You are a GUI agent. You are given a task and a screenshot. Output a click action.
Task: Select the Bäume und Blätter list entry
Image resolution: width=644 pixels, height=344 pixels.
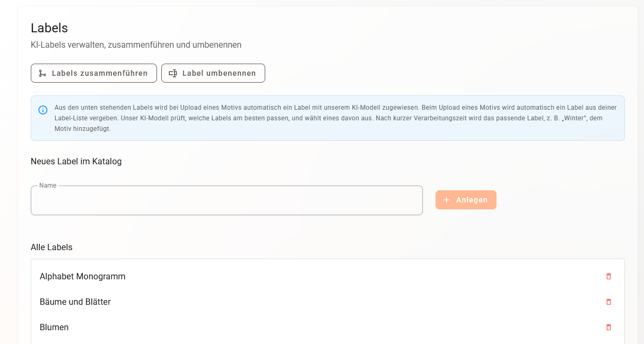pos(75,302)
